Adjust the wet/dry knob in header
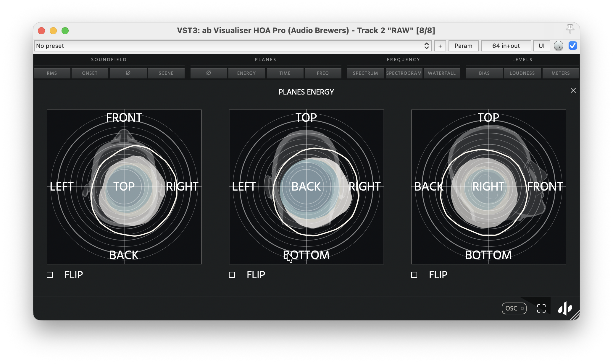613x364 pixels. coord(559,46)
